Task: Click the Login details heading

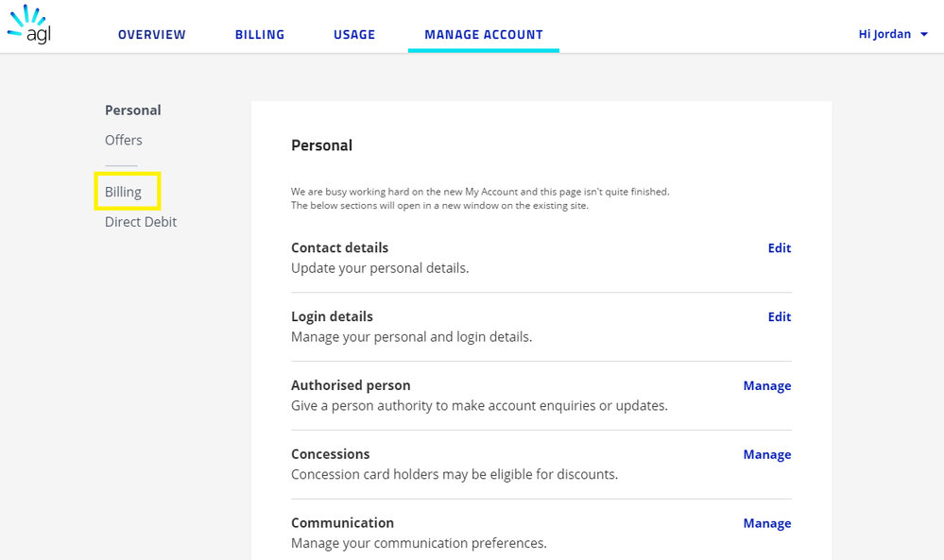Action: pos(333,317)
